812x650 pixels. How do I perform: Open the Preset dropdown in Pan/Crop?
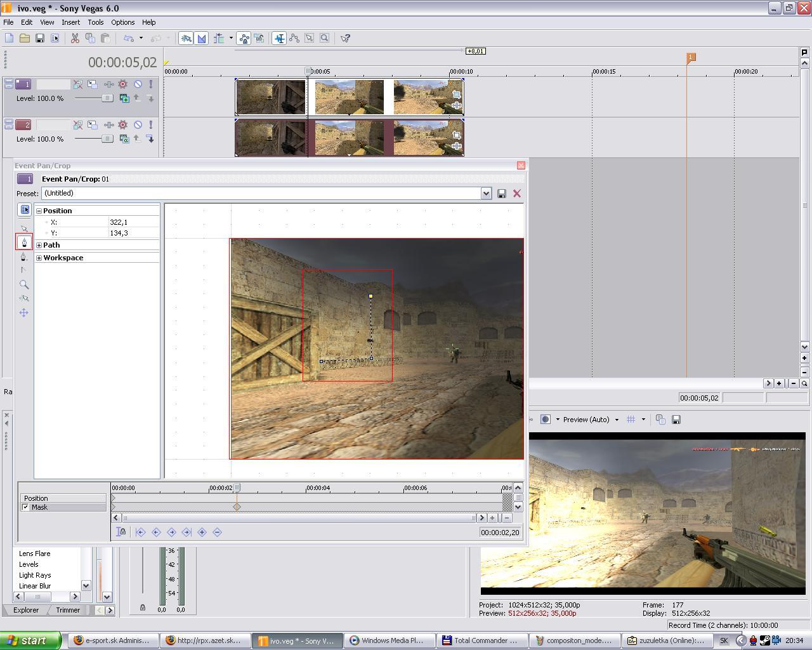tap(486, 194)
